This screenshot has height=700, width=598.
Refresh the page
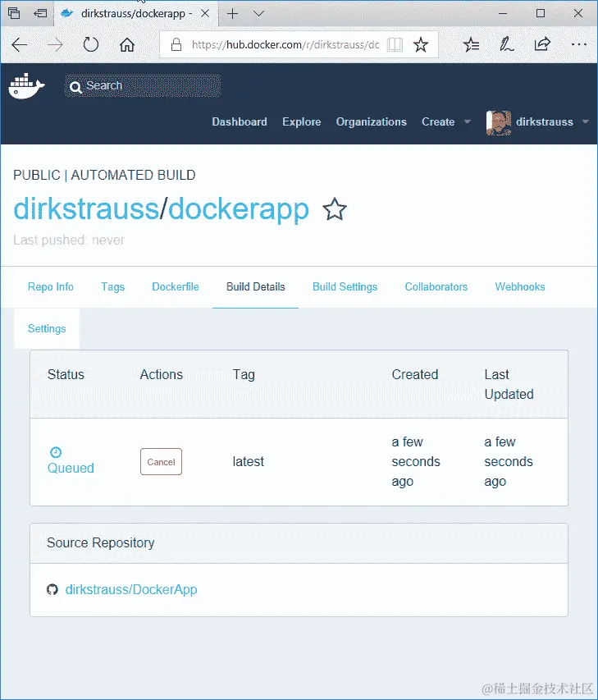[x=90, y=44]
